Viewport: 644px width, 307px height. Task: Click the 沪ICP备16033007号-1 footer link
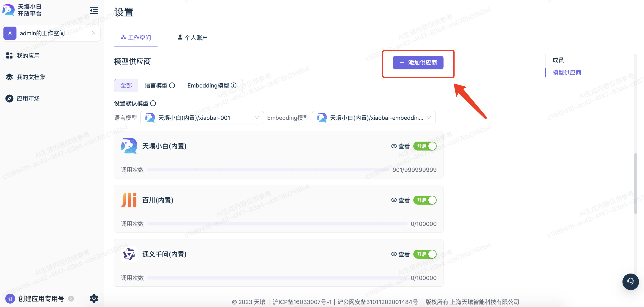click(302, 302)
